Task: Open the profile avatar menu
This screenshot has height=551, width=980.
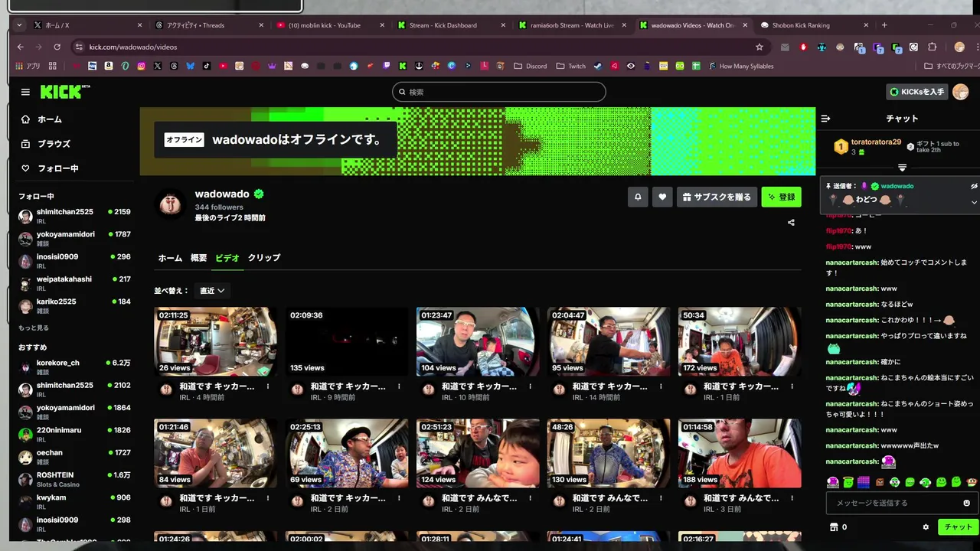Action: click(x=959, y=92)
